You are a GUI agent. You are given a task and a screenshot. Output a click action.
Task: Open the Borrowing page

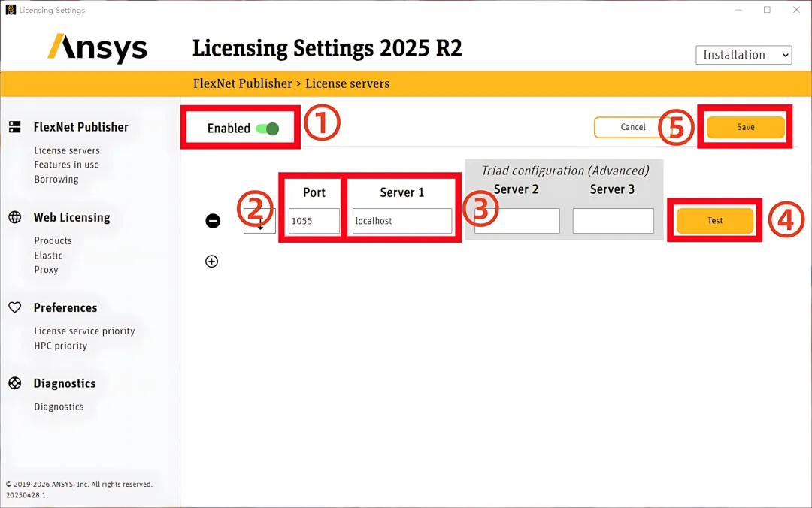point(56,179)
